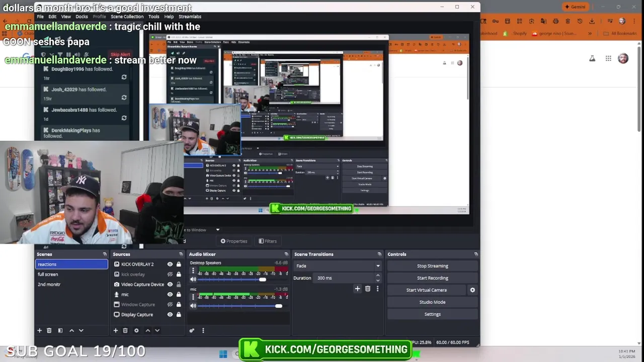Open transition properties three-dot menu
Screen dimensions: 644x362
point(377,289)
